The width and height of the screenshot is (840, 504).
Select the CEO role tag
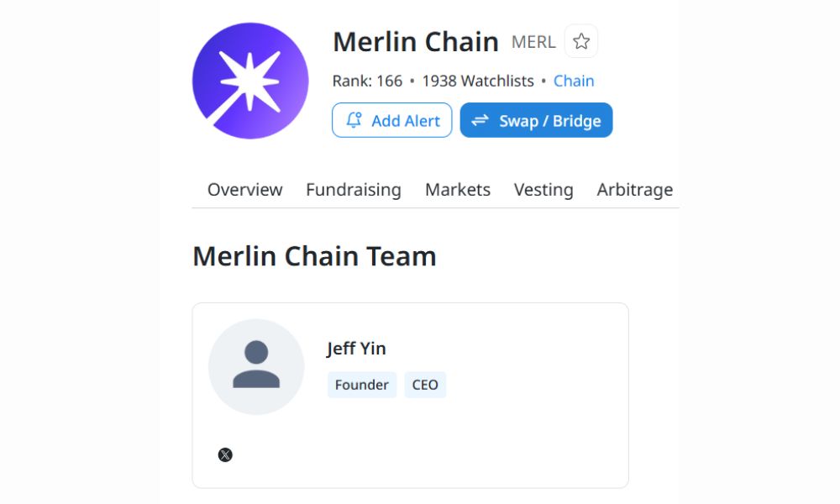[425, 385]
